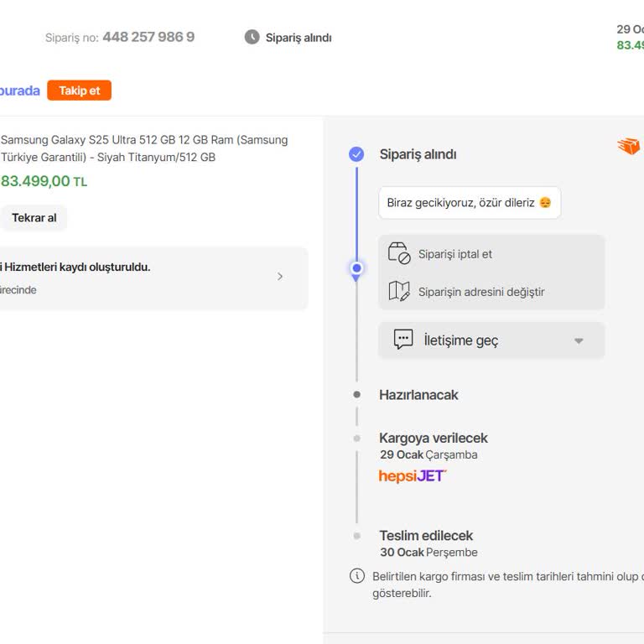Click the chat bubble icon in İletişime geç

point(403,340)
